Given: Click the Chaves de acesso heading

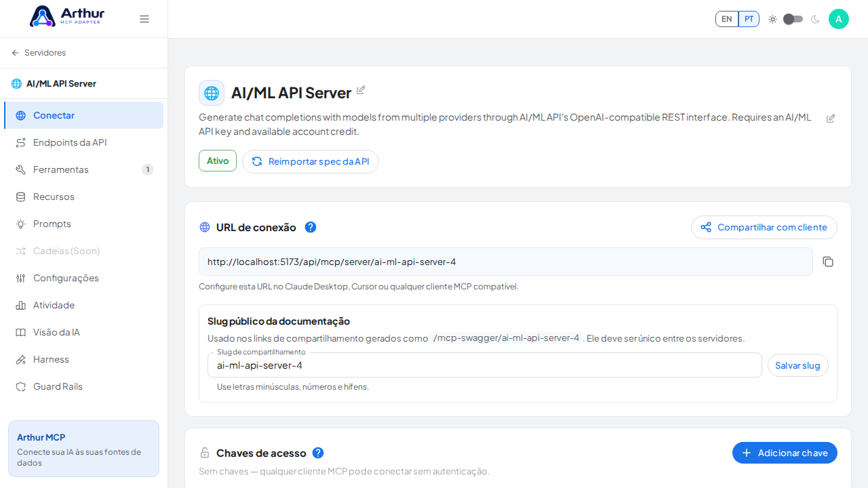Looking at the screenshot, I should click(x=261, y=453).
